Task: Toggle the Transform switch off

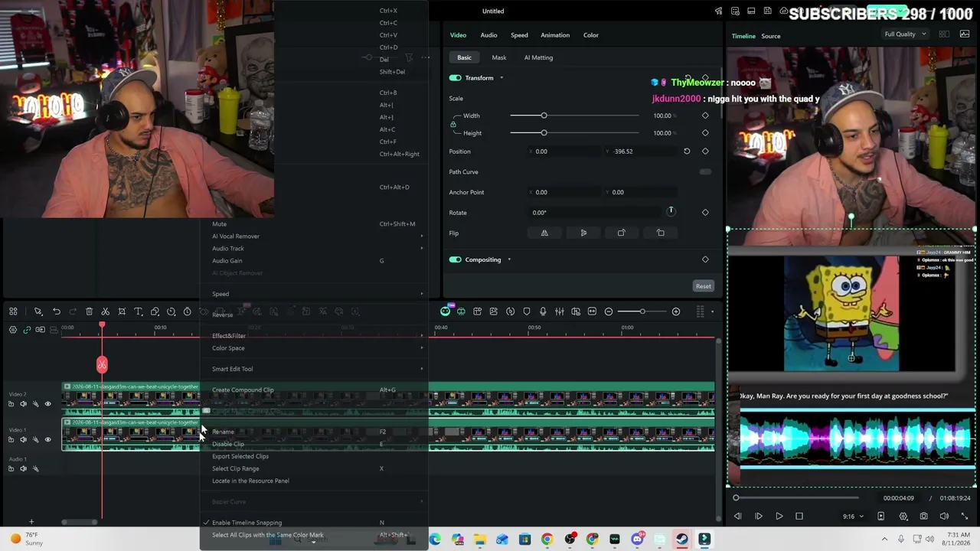Action: (456, 78)
